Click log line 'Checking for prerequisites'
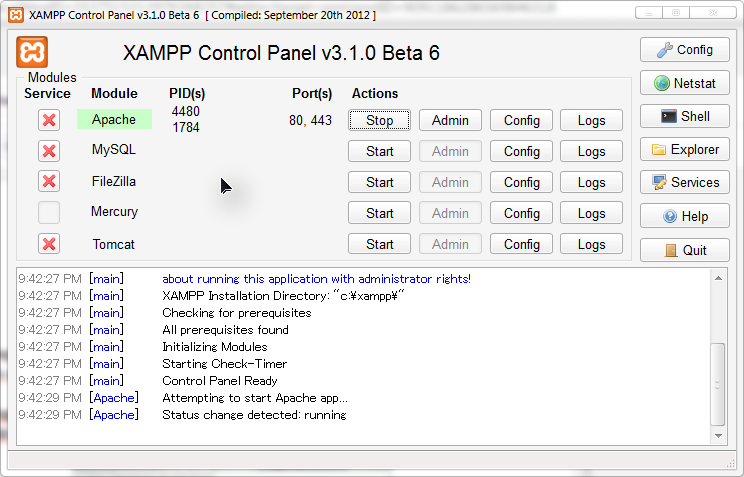The width and height of the screenshot is (744, 477). pos(237,313)
